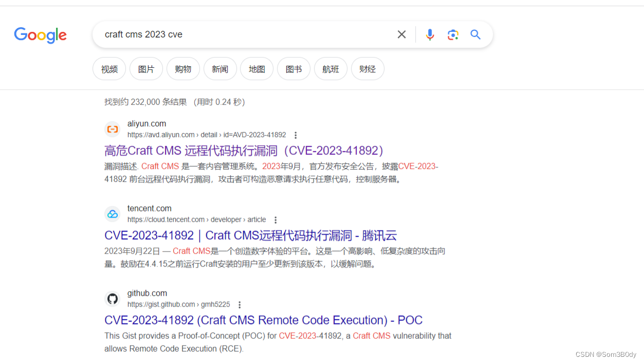Clear the search box with the X icon
Image resolution: width=644 pixels, height=363 pixels.
click(x=402, y=34)
